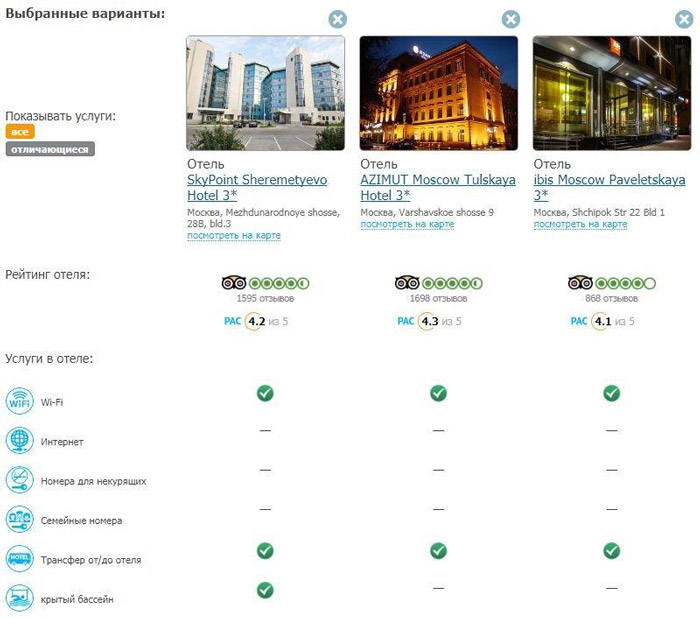Click TripAdvisor owl icon for SkyPoint

pos(234,283)
